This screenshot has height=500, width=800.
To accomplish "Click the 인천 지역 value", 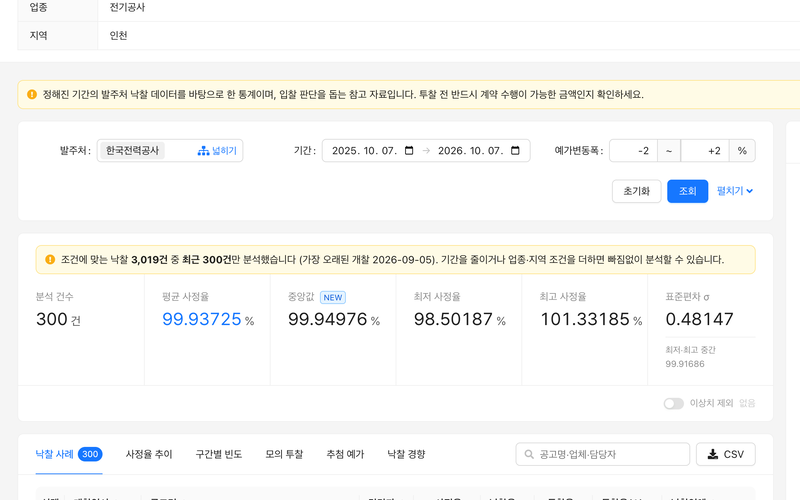I will 118,36.
